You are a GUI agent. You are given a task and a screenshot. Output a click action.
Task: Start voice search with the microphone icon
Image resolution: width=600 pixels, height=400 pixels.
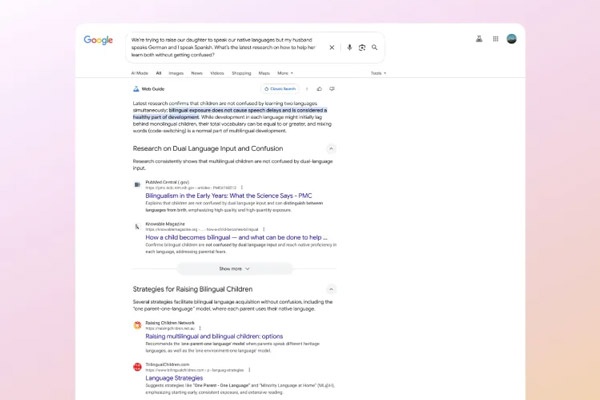tap(349, 47)
